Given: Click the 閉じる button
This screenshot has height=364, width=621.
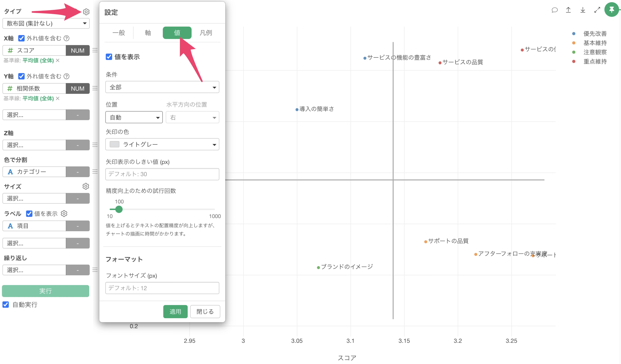Looking at the screenshot, I should (x=205, y=312).
